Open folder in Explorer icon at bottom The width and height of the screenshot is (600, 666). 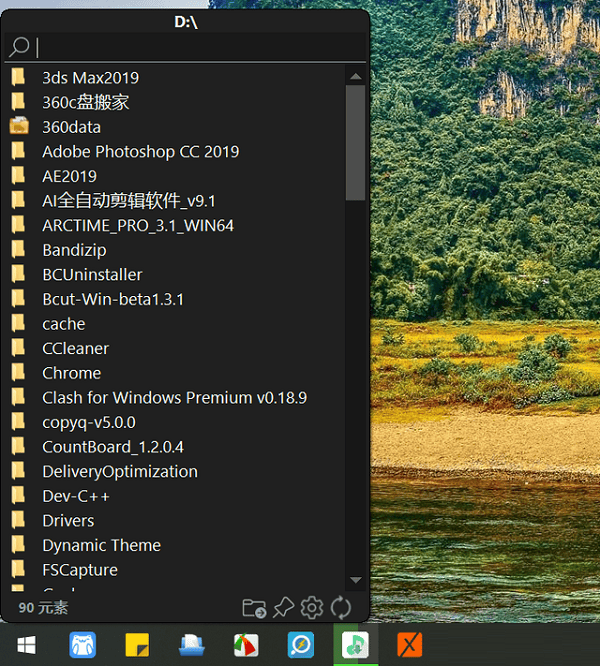click(x=254, y=608)
